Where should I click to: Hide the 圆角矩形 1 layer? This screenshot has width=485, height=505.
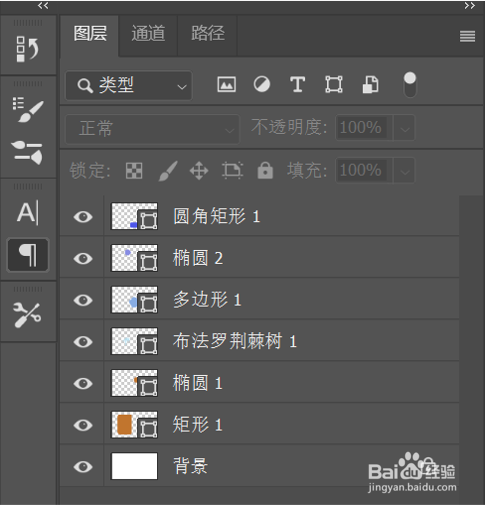83,217
